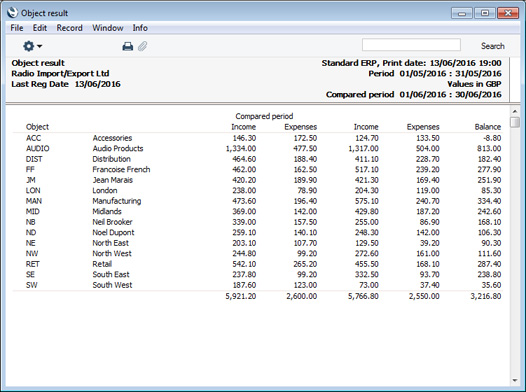The height and width of the screenshot is (392, 526).
Task: Click the NW object code
Action: coord(32,254)
